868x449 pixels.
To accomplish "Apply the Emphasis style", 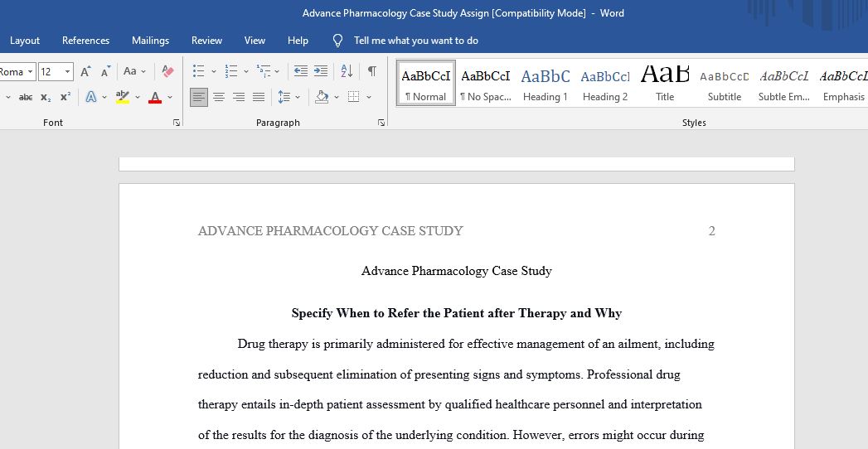I will (843, 84).
